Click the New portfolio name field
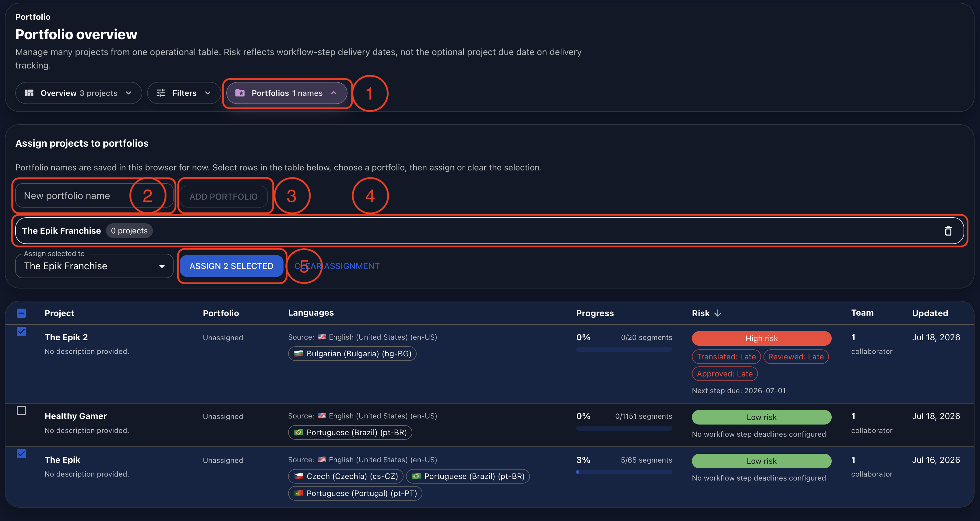 [94, 196]
